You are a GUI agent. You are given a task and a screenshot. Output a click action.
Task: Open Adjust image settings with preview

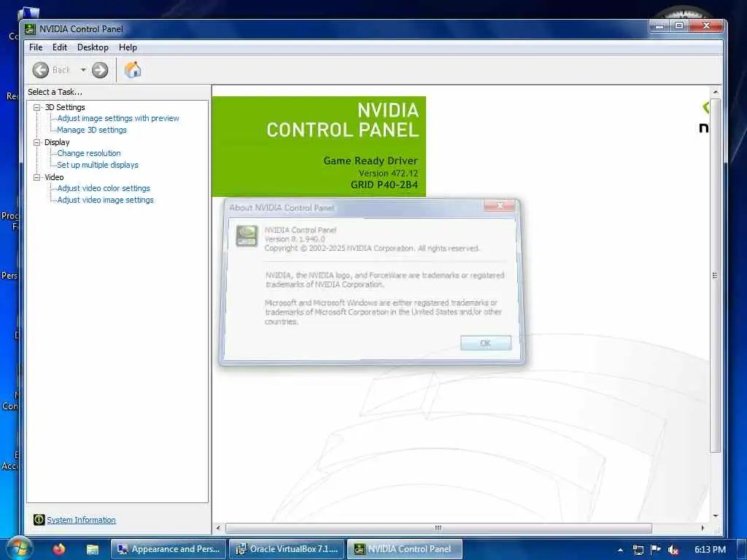[118, 118]
